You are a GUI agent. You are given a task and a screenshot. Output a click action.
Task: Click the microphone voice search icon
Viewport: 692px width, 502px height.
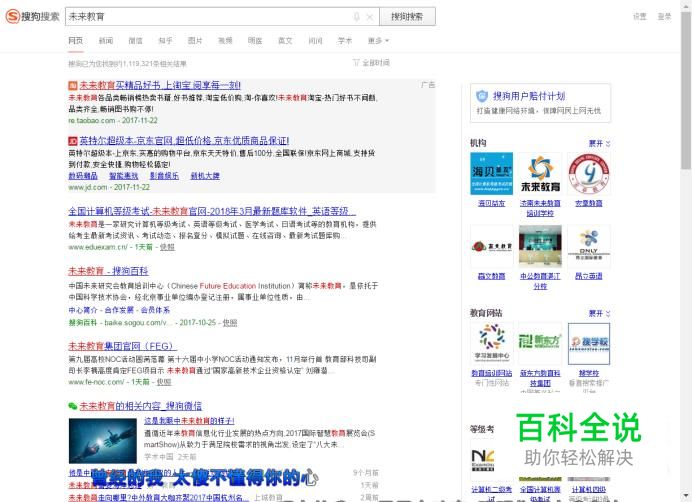pyautogui.click(x=357, y=17)
